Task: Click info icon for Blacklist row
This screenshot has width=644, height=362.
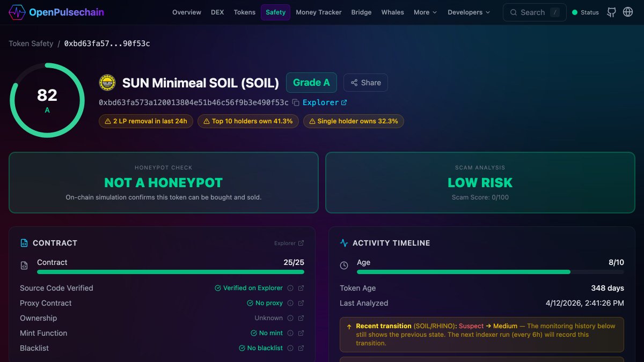Action: [290, 348]
